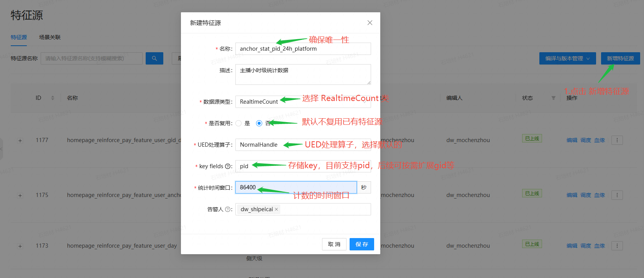This screenshot has width=644, height=278.
Task: Click 编辑 link for row 1175
Action: pos(572,195)
